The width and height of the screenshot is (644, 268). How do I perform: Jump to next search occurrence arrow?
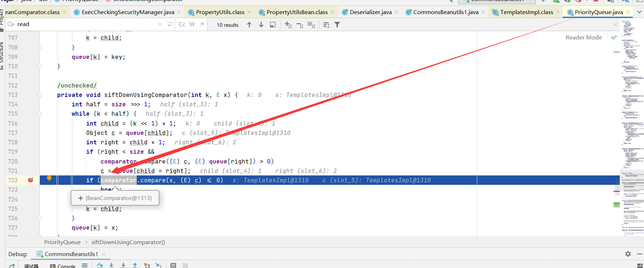click(x=261, y=25)
